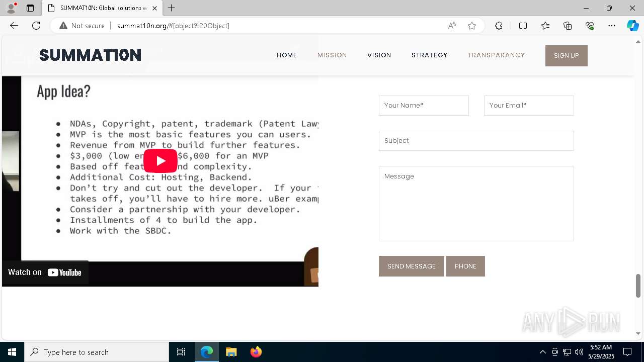This screenshot has width=644, height=362.
Task: Open the notification center
Action: [x=627, y=352]
